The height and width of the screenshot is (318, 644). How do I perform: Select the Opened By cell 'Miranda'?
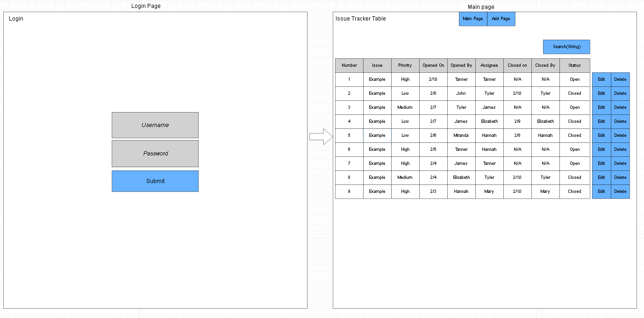[461, 135]
